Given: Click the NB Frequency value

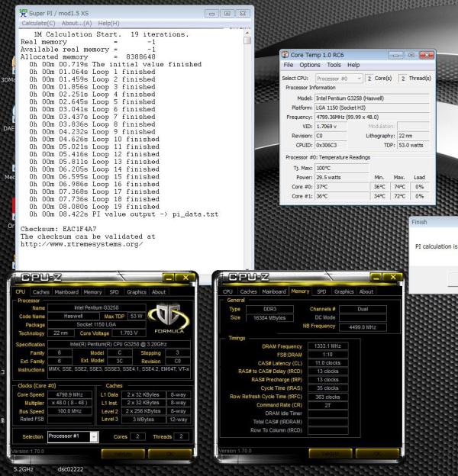Looking at the screenshot, I should point(363,327).
